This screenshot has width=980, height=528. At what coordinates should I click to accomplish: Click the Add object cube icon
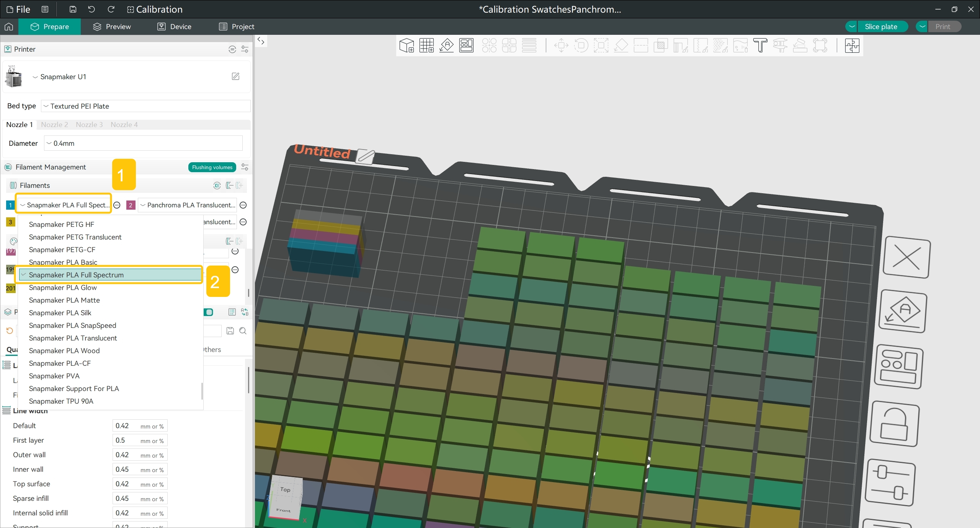point(407,46)
